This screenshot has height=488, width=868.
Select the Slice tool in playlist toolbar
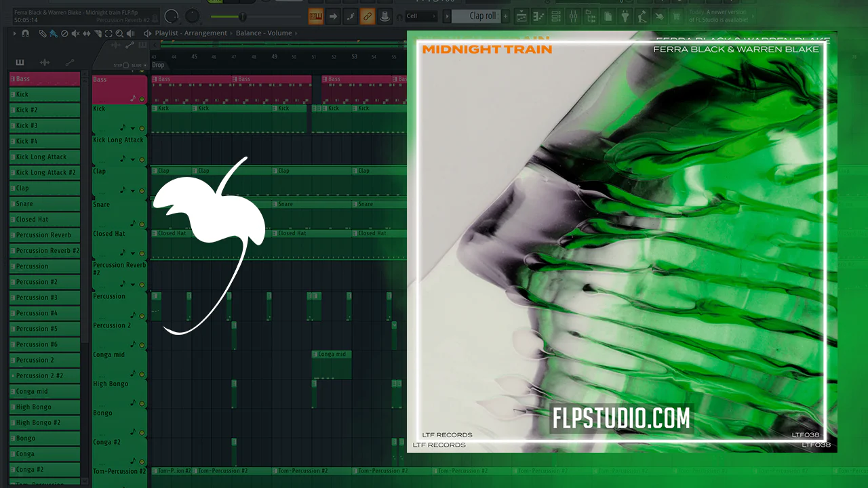[97, 33]
